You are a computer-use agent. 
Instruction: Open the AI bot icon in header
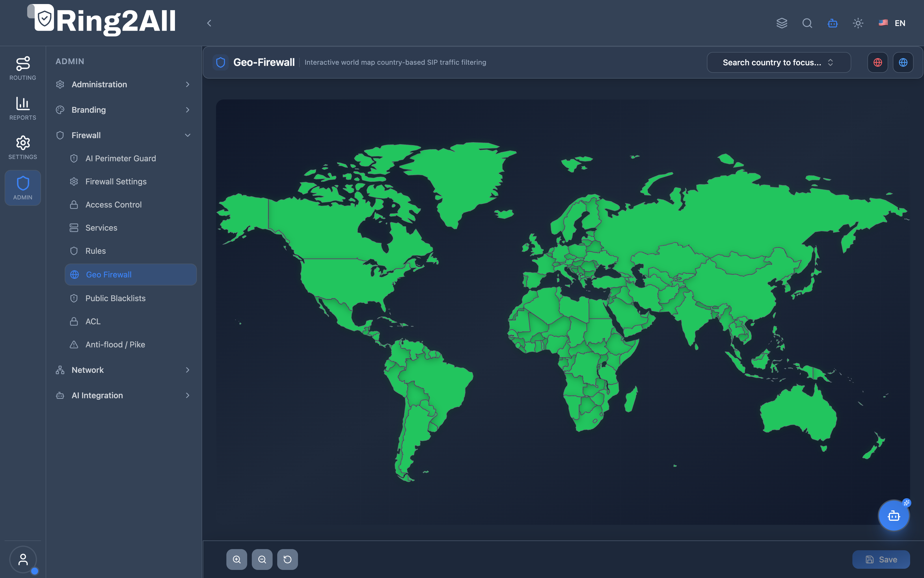click(x=833, y=23)
